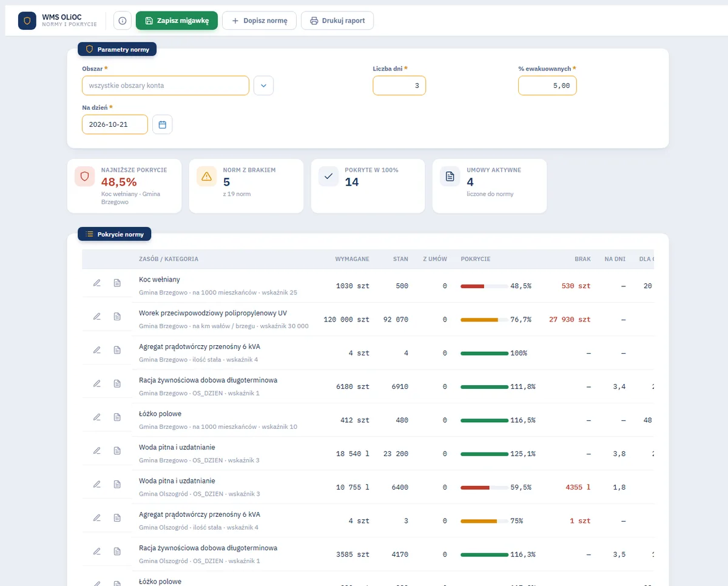Click the Obszar input field
The height and width of the screenshot is (586, 728).
pos(166,86)
